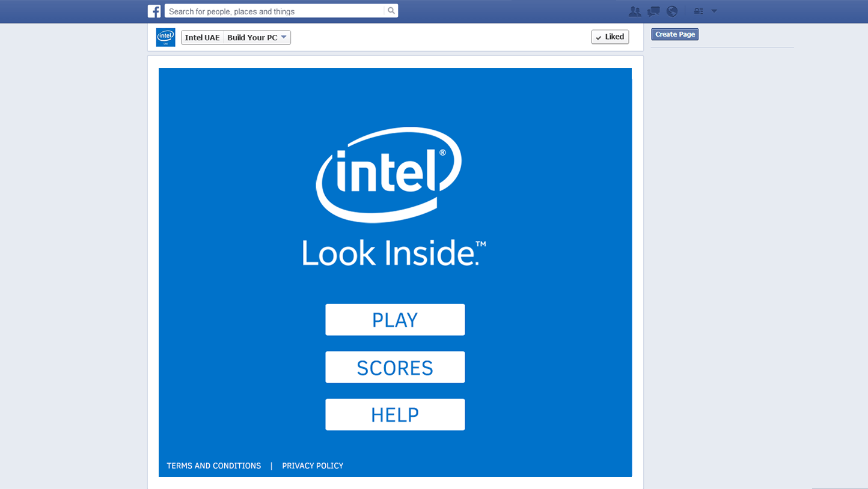Viewport: 868px width, 489px height.
Task: Click the Facebook logo icon
Action: 154,11
